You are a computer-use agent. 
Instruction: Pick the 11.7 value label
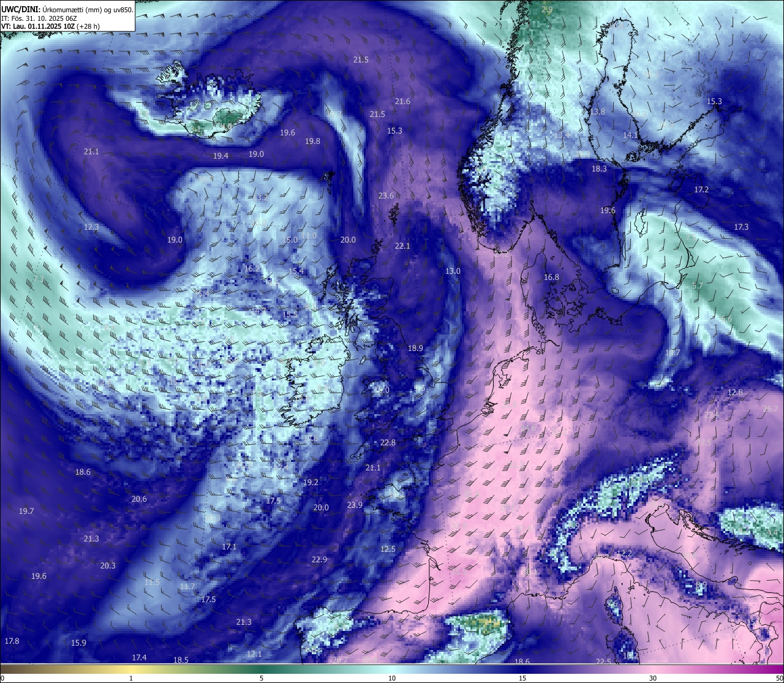[187, 586]
